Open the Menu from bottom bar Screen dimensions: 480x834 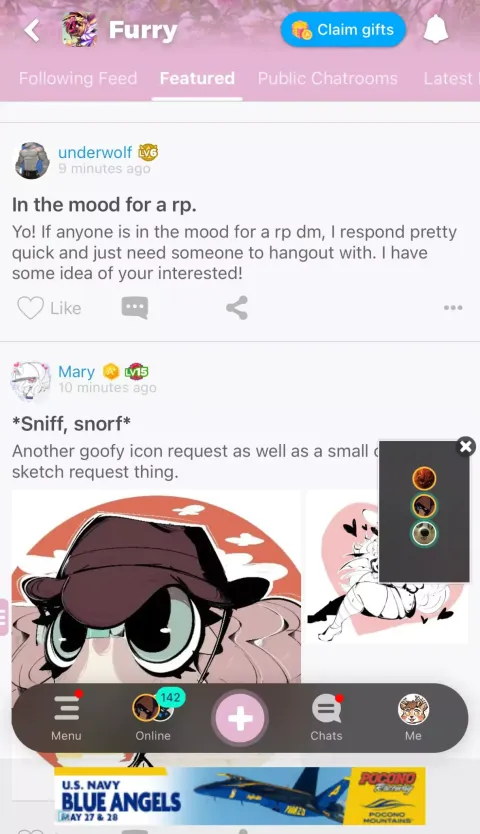[x=66, y=718]
